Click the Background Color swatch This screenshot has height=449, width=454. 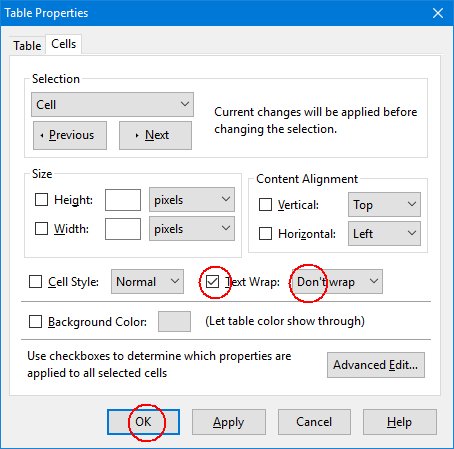(174, 321)
